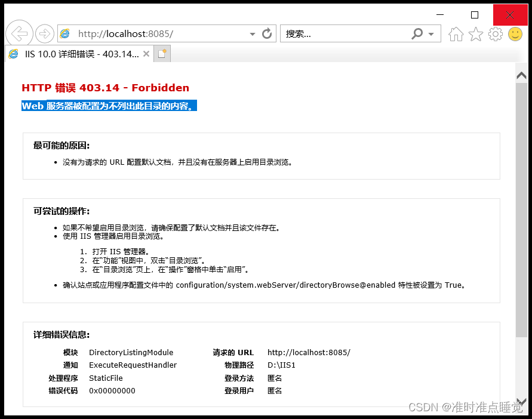Click the StaticFile handler value

coord(106,378)
